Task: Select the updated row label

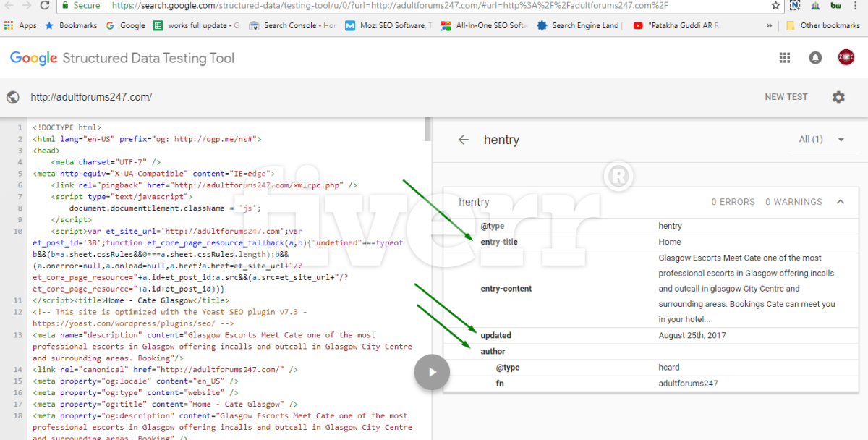Action: tap(495, 335)
